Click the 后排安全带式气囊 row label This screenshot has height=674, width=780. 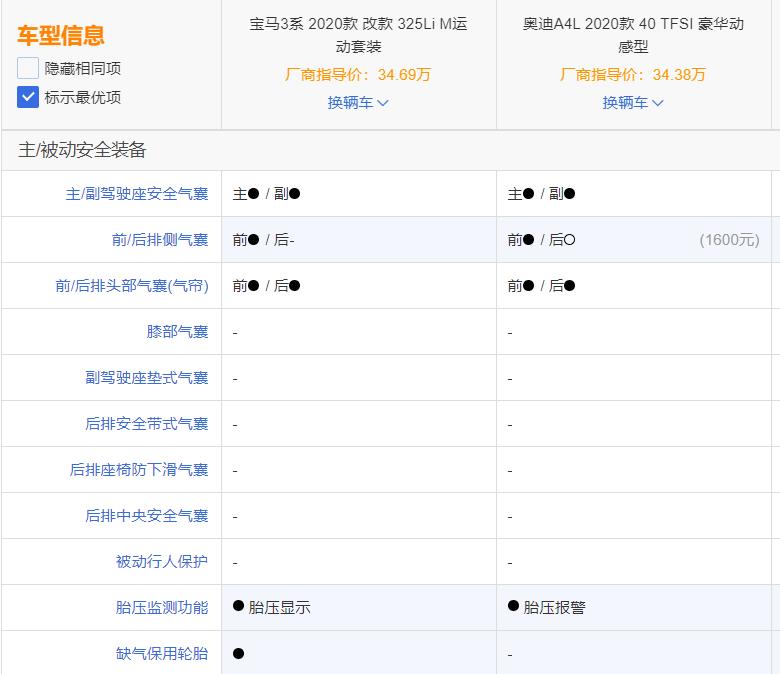[147, 424]
